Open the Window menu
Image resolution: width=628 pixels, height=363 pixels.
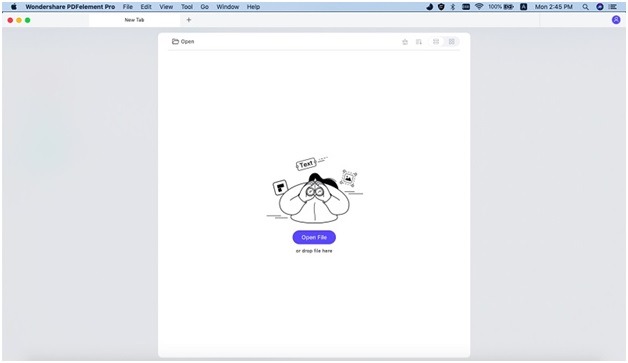[227, 7]
